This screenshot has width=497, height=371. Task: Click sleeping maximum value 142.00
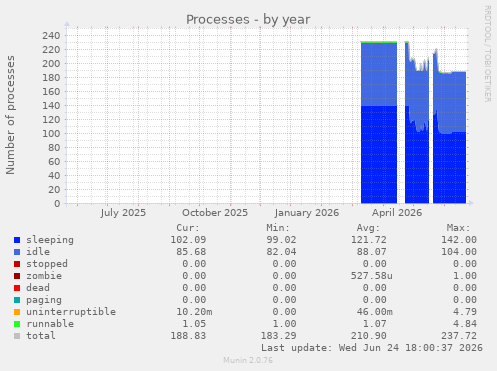(459, 240)
